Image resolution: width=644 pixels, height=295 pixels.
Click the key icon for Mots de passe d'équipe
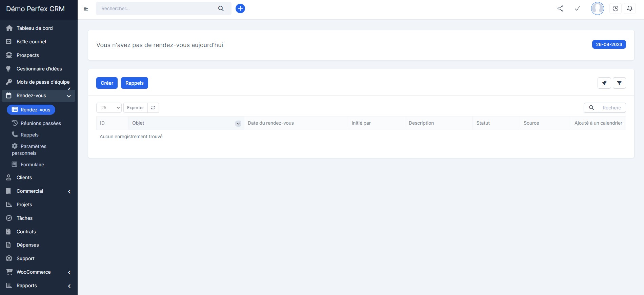9,82
